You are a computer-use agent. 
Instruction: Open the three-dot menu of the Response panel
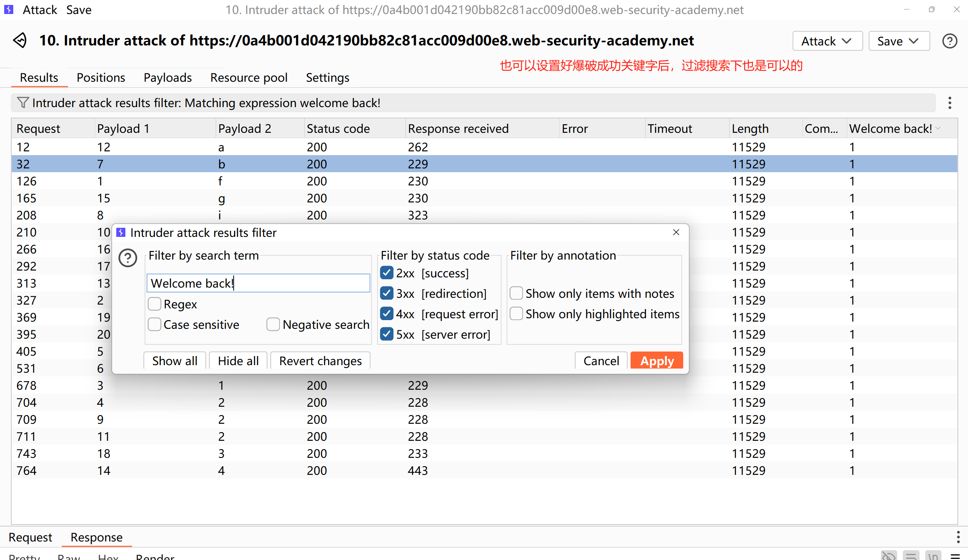coord(958,537)
